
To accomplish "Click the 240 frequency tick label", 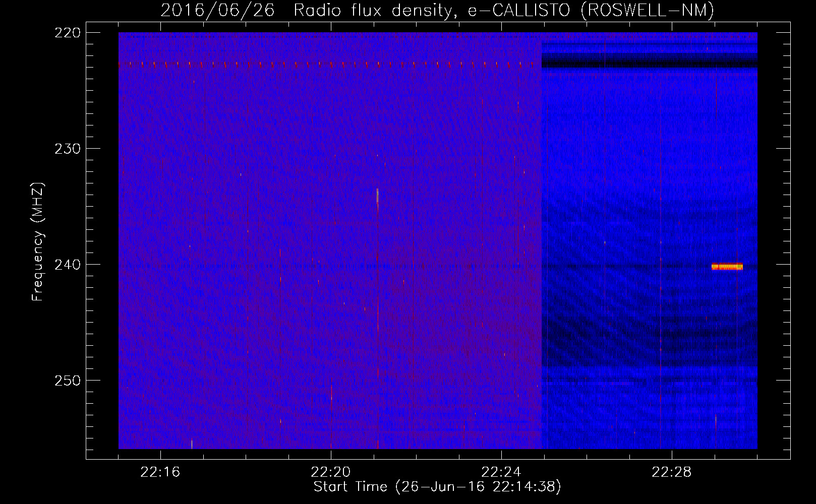I will 68,265.
